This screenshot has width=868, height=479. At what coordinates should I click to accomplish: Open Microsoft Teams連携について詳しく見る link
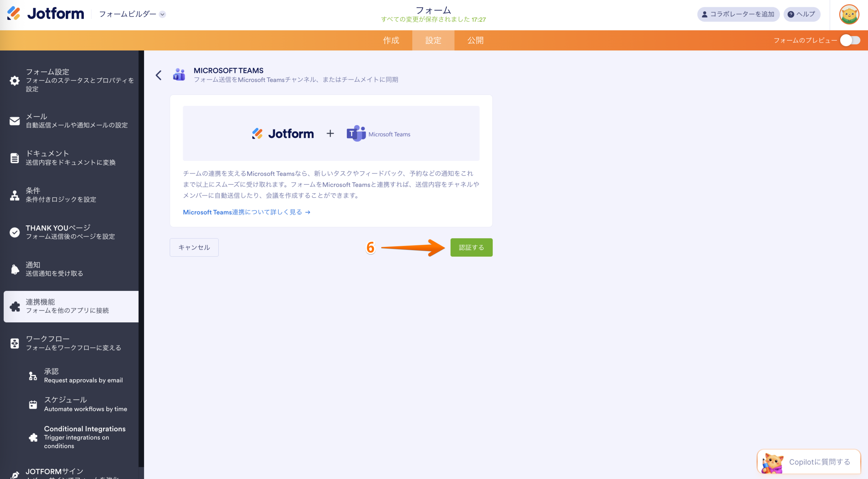(x=246, y=212)
